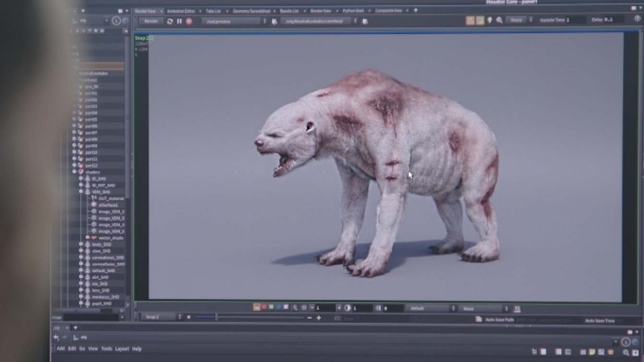
Task: Open the Geometry Spreadsheet tab
Action: coord(253,10)
